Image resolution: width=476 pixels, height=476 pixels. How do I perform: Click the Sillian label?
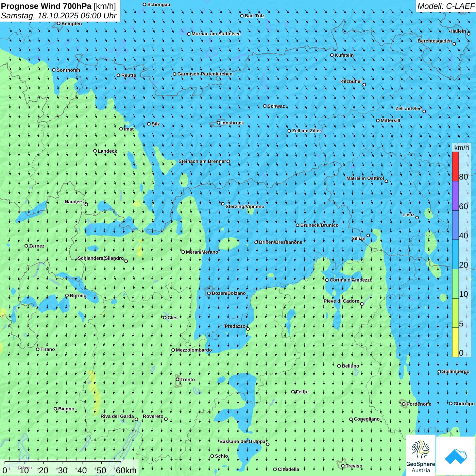click(358, 238)
